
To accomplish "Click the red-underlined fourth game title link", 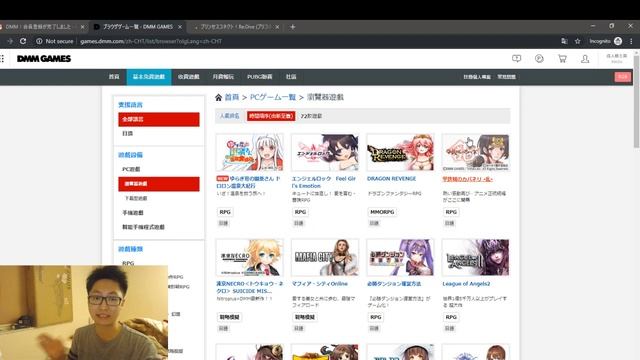I will click(467, 179).
